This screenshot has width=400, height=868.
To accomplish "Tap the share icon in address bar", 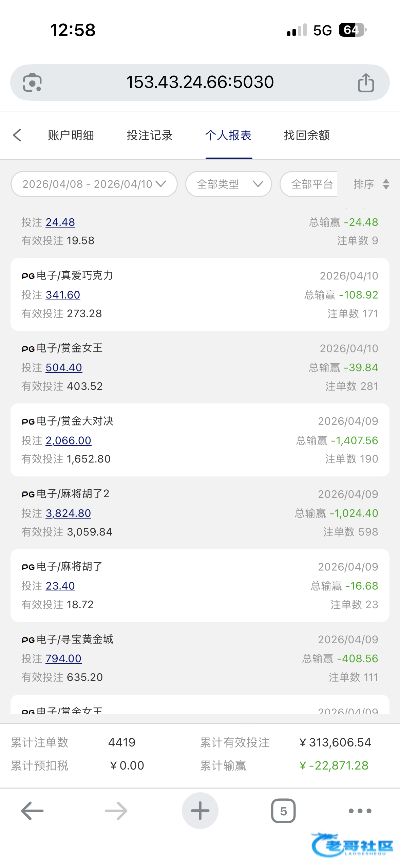I will click(x=366, y=83).
